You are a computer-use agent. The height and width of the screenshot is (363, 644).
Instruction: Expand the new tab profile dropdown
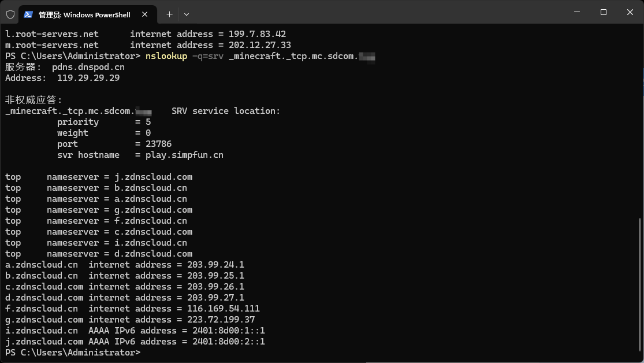187,14
